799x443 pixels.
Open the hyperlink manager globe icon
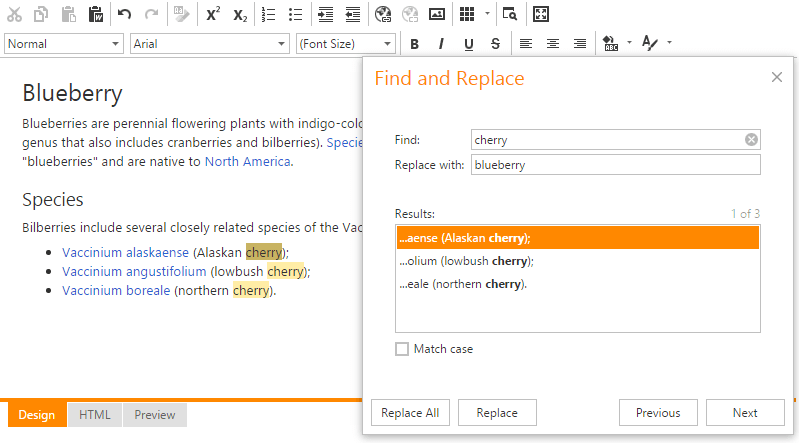pyautogui.click(x=382, y=14)
